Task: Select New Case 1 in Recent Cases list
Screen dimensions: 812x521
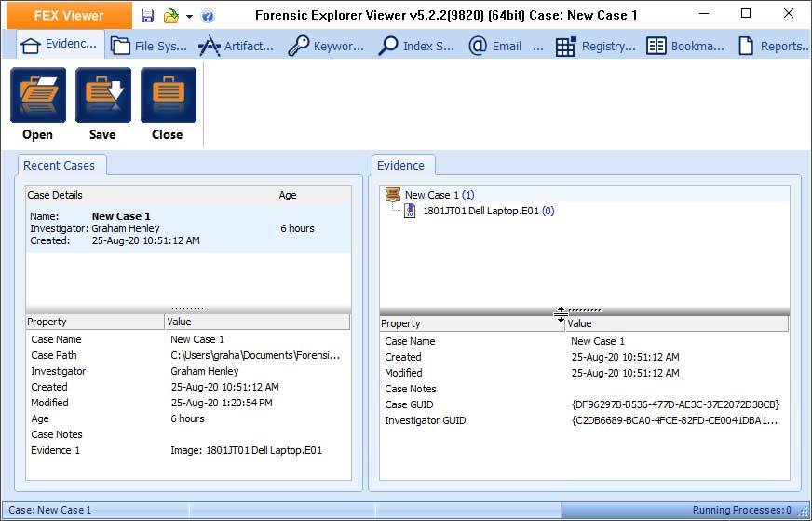Action: 121,228
